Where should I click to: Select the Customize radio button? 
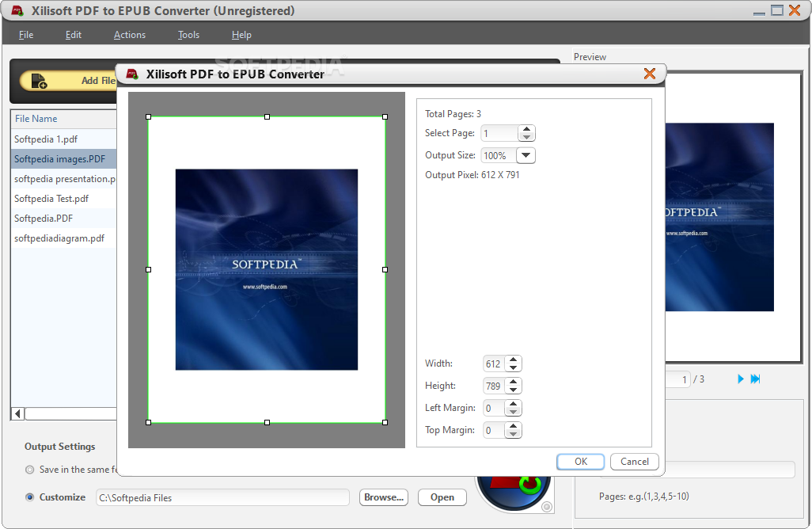tap(30, 497)
